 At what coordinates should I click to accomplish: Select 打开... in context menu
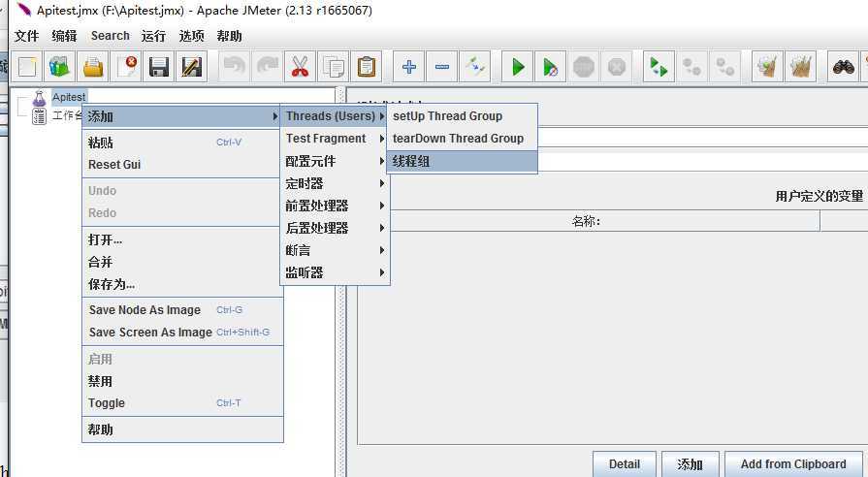(182, 239)
